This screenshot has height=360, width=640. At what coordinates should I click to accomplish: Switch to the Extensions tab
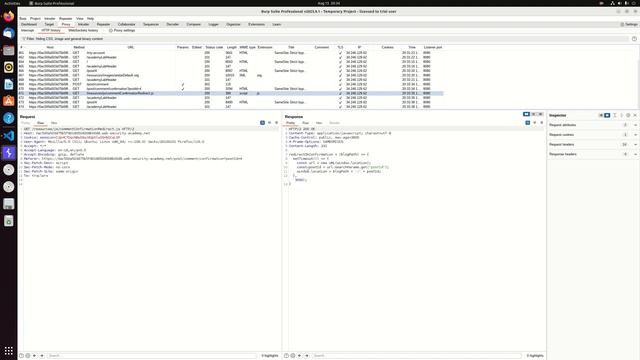tap(256, 24)
